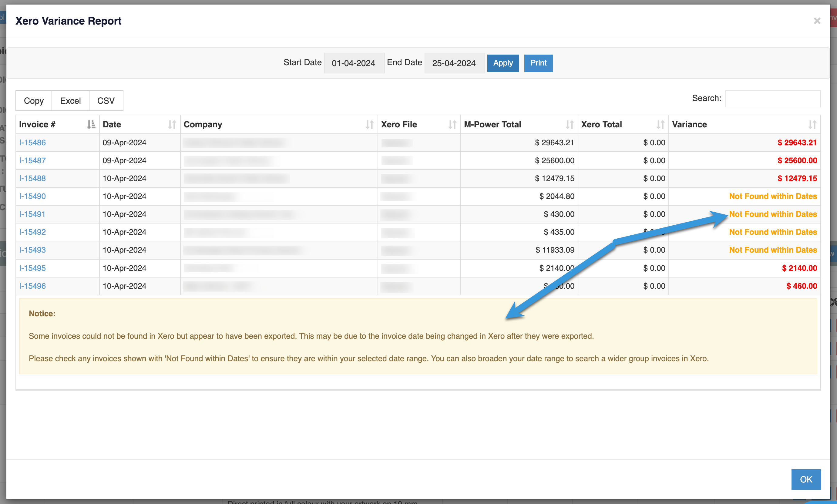Open invoice I-15493
837x504 pixels.
point(32,250)
